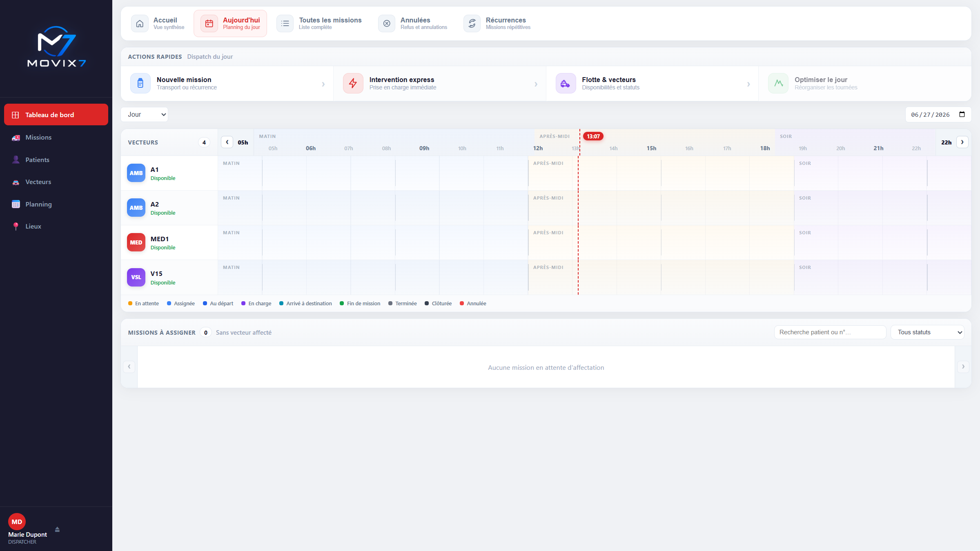Select the A1 AMB vehicle badge
Screen dimensions: 980x551
click(136, 173)
